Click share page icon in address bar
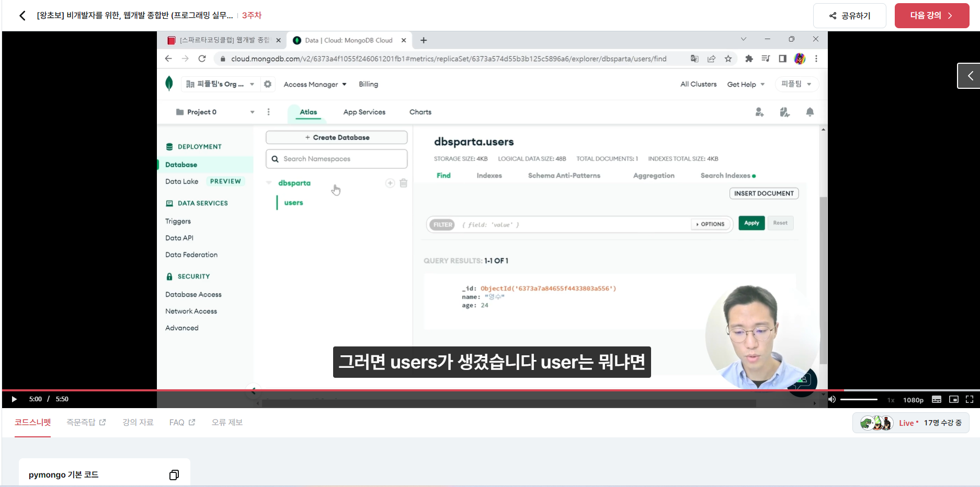The image size is (980, 487). (x=711, y=59)
